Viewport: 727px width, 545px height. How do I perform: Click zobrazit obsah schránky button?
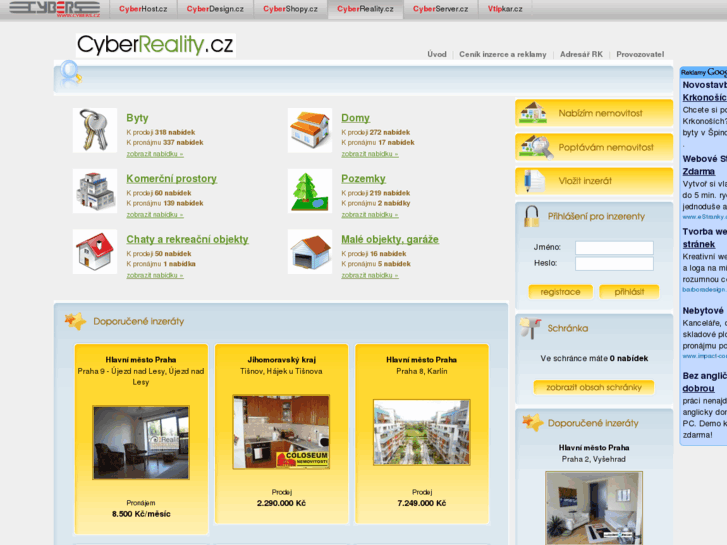pos(594,387)
